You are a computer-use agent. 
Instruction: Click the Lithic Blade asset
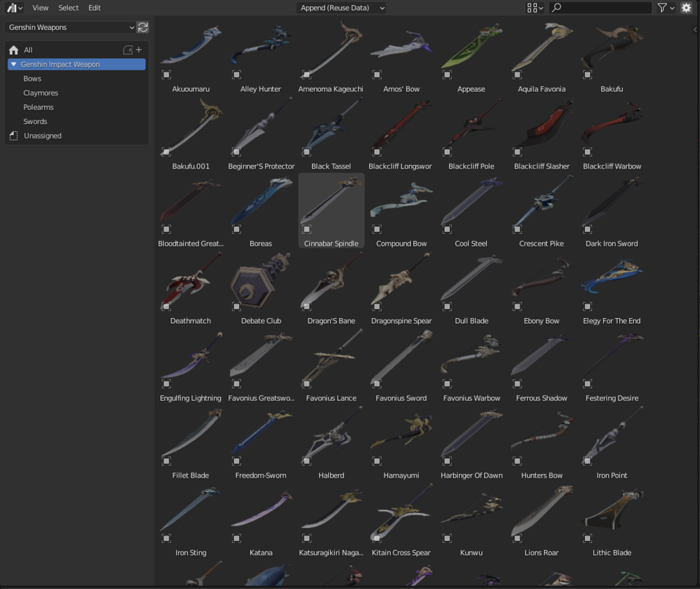coord(612,521)
